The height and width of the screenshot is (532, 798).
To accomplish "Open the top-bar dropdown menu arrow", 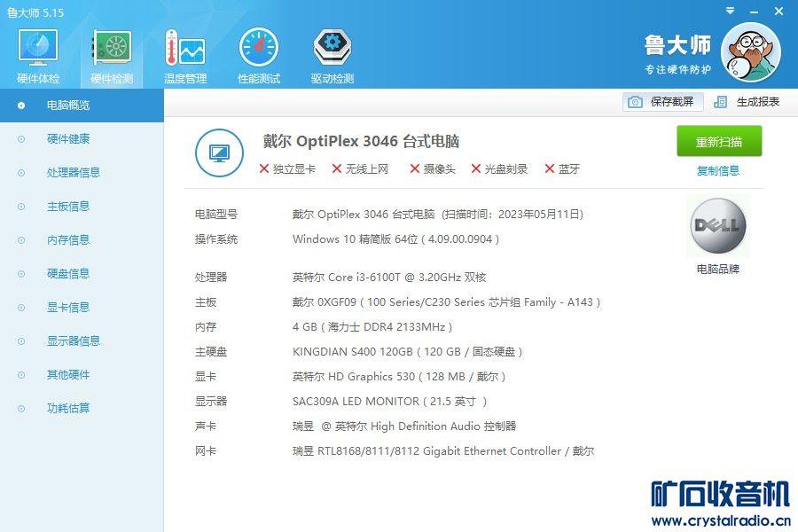I will coord(731,11).
